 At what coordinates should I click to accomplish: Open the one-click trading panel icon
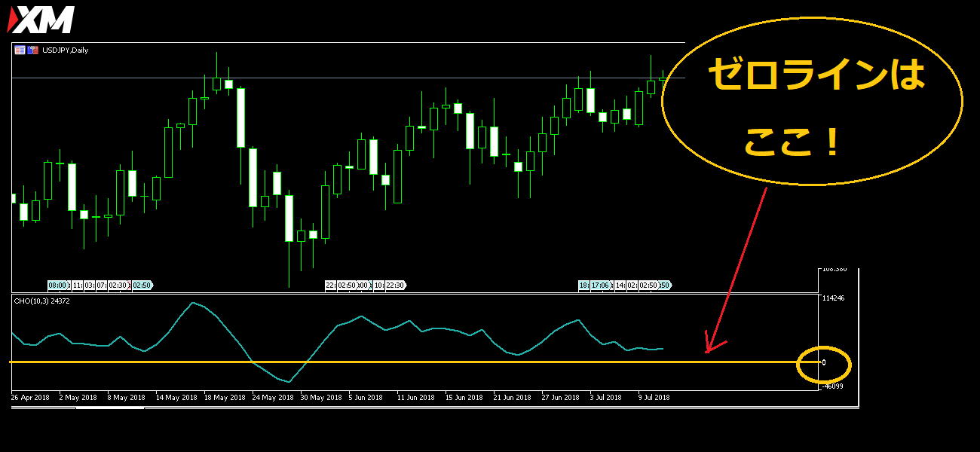click(20, 50)
